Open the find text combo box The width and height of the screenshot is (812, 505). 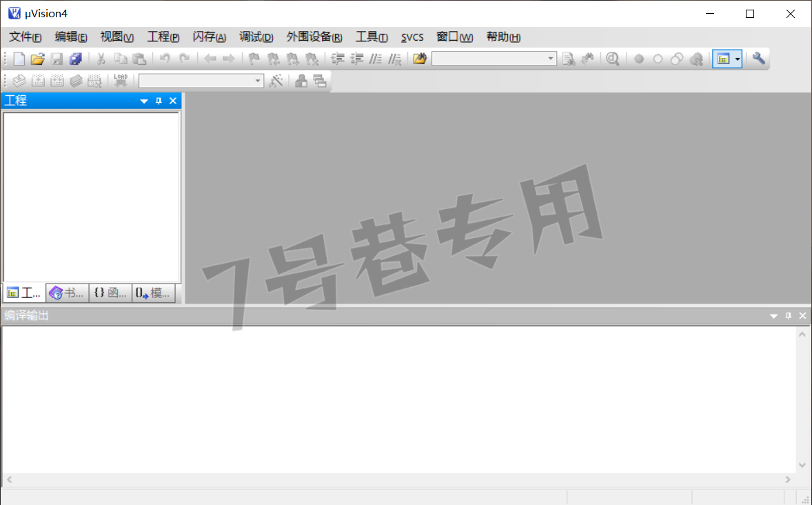click(x=494, y=59)
